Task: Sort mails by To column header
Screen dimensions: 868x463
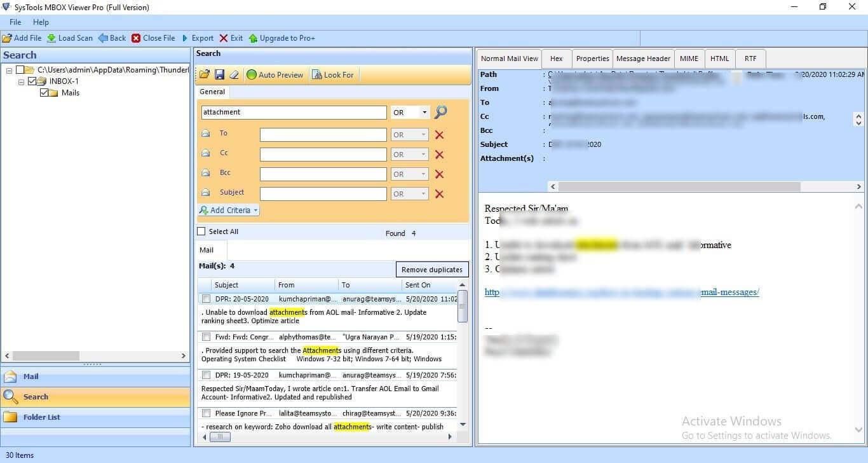Action: coord(370,285)
